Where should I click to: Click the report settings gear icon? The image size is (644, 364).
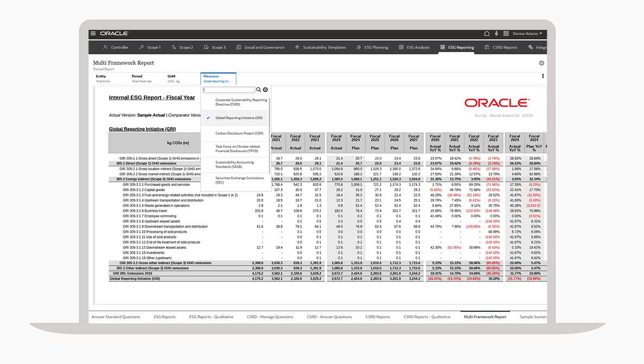click(541, 63)
